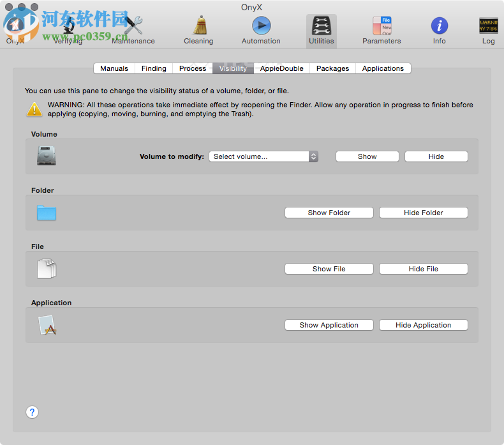The image size is (504, 445).
Task: Open the Select volume dropdown
Action: tap(263, 156)
